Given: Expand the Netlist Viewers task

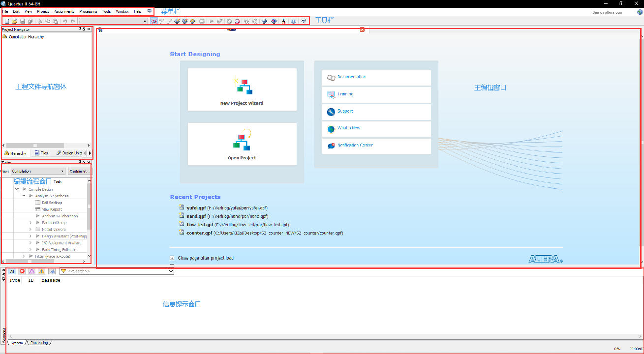Looking at the screenshot, I should [x=31, y=229].
